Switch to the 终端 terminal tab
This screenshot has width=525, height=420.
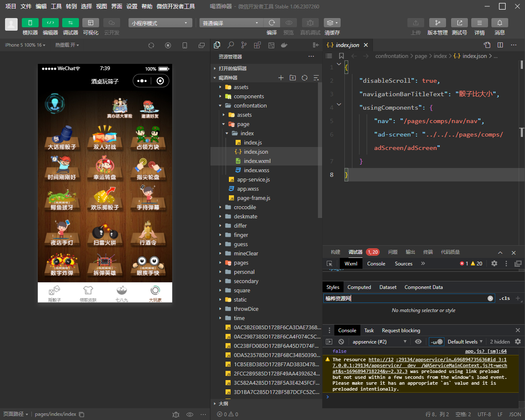(x=428, y=252)
